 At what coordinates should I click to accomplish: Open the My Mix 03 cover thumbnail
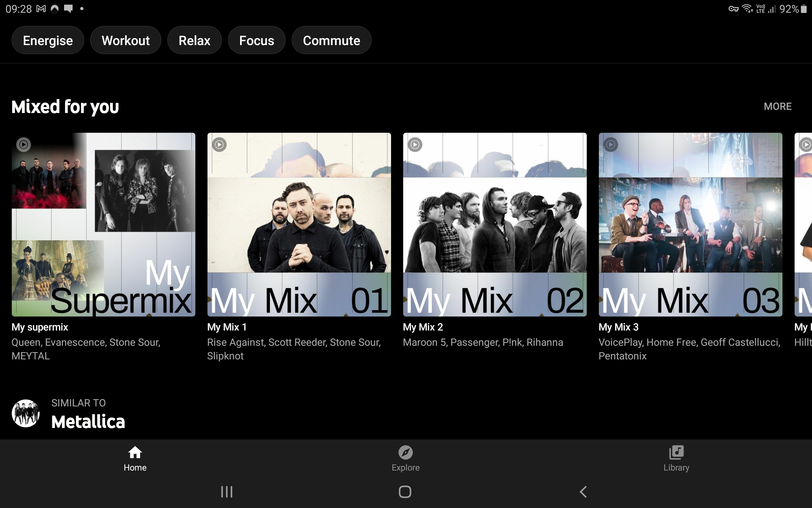click(x=691, y=224)
